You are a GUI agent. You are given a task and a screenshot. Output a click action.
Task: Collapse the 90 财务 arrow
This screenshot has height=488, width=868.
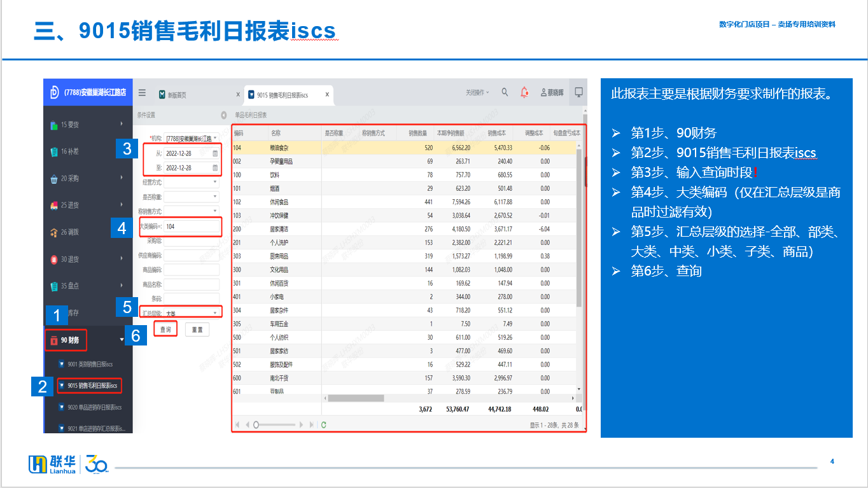pyautogui.click(x=122, y=340)
